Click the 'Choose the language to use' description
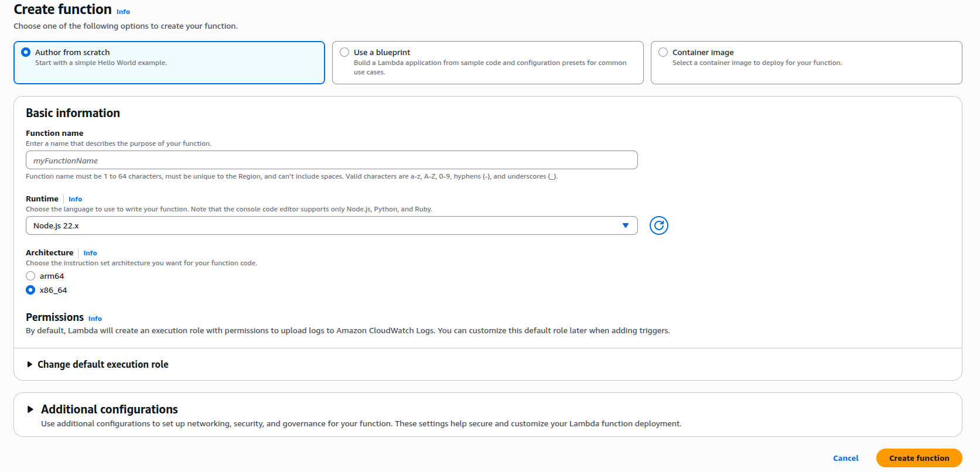 (229, 209)
